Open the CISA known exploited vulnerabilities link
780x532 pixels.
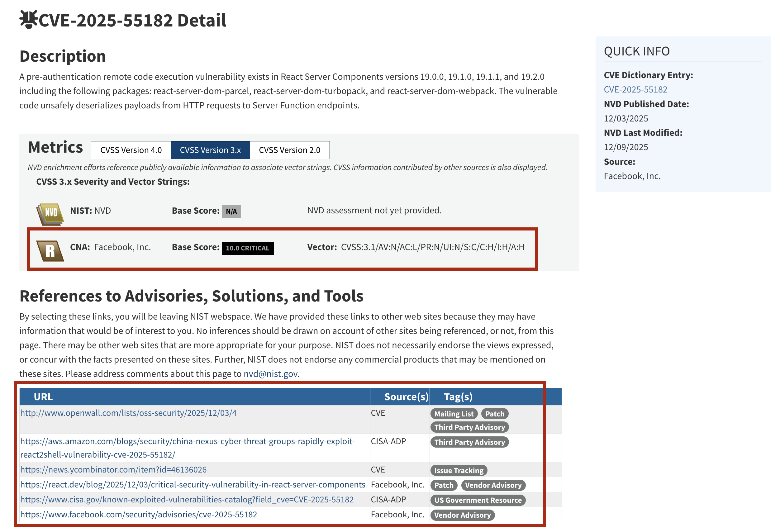pyautogui.click(x=187, y=499)
